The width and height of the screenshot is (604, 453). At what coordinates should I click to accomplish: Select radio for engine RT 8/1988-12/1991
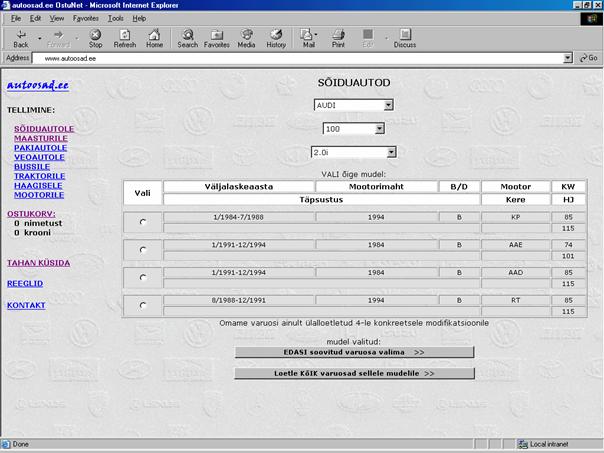click(143, 305)
